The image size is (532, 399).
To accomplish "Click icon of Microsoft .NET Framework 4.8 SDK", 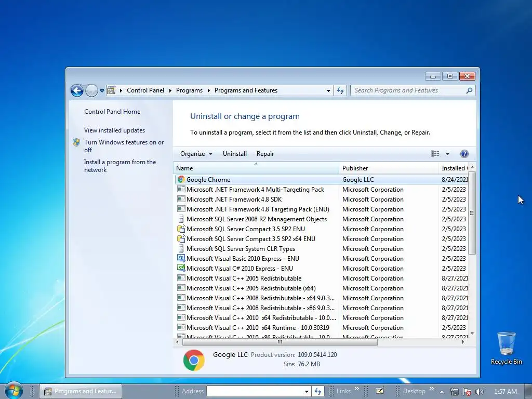I will pyautogui.click(x=181, y=199).
